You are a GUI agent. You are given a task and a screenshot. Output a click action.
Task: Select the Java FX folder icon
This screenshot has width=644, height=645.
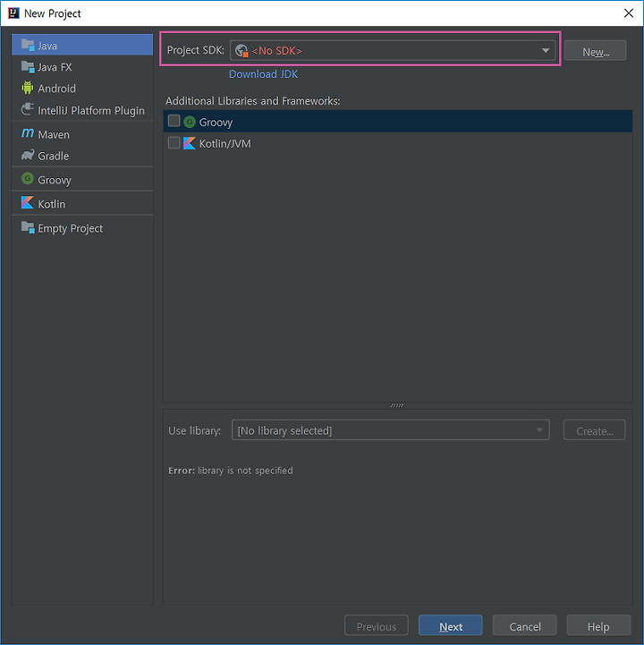click(x=28, y=66)
